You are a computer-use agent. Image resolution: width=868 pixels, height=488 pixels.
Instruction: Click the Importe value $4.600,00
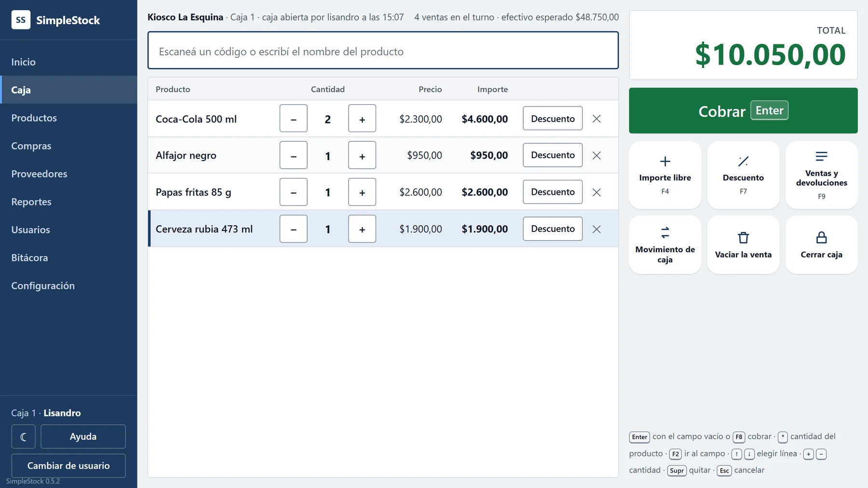click(x=485, y=119)
